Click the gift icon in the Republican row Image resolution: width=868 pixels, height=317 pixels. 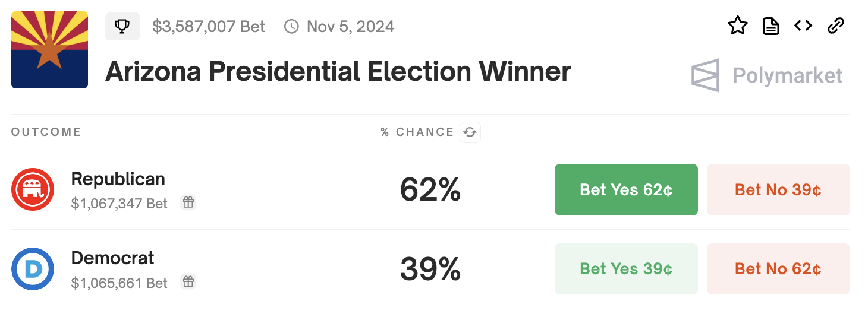188,202
